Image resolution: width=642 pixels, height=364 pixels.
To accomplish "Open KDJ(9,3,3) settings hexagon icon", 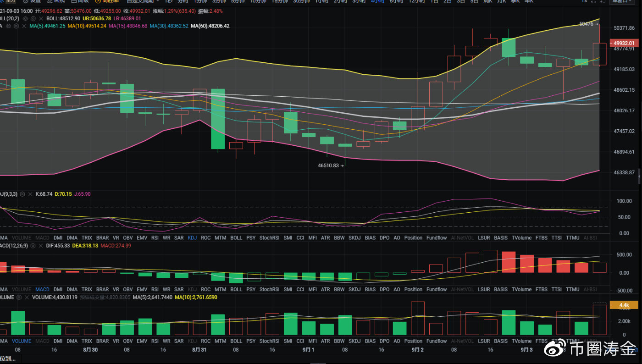I will pyautogui.click(x=22, y=194).
